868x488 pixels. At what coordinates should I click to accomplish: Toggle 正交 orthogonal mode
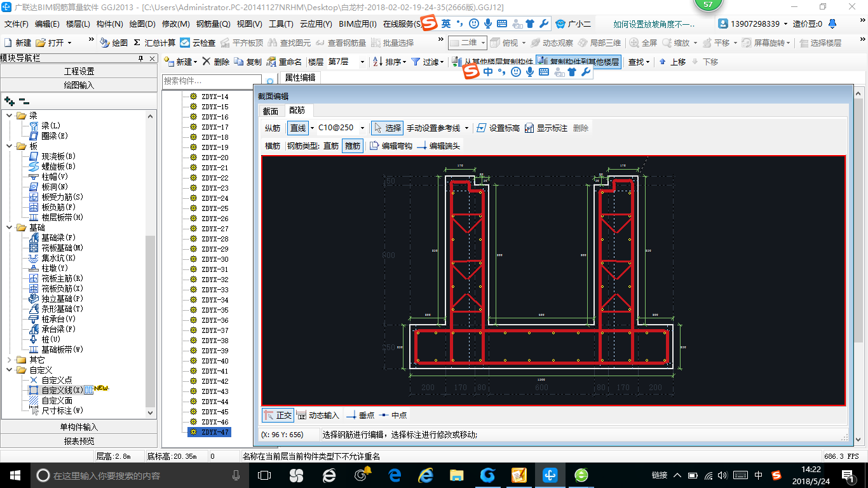pos(278,415)
